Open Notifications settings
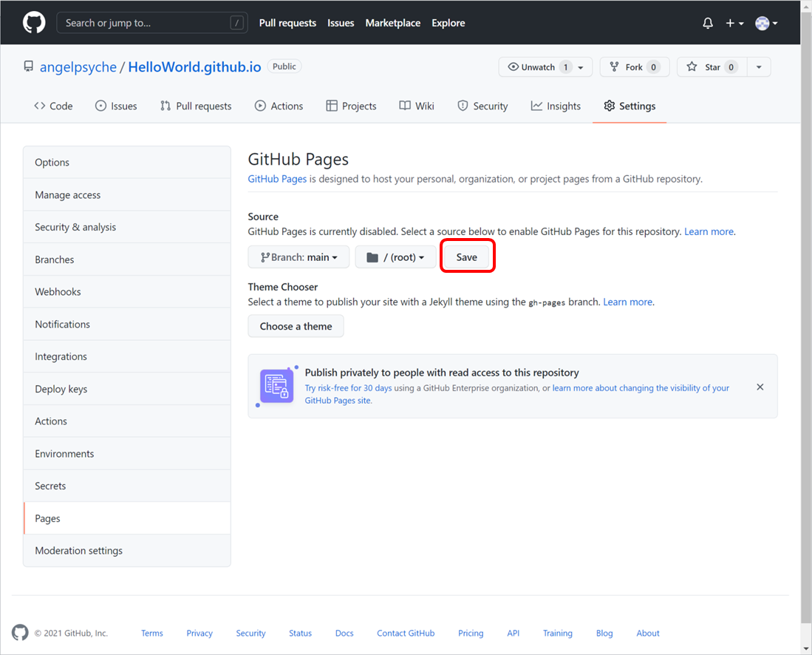 [x=127, y=325]
